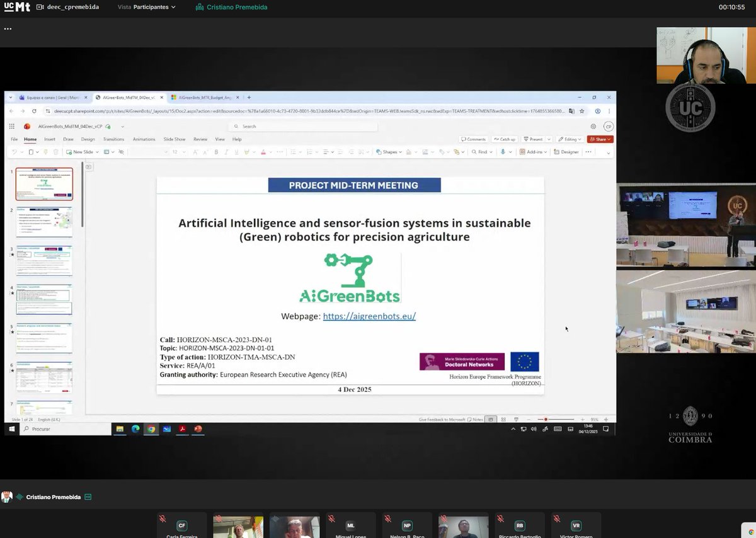Bookmark the page with star icon

[x=582, y=111]
